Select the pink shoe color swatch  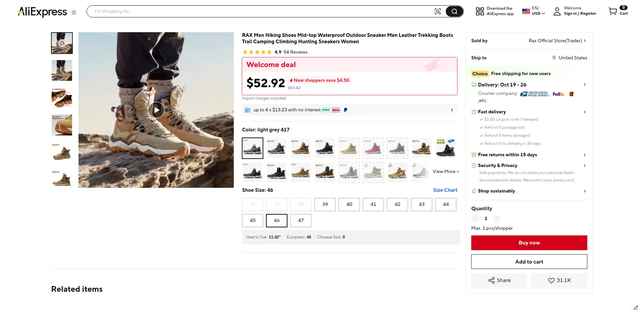pyautogui.click(x=373, y=148)
